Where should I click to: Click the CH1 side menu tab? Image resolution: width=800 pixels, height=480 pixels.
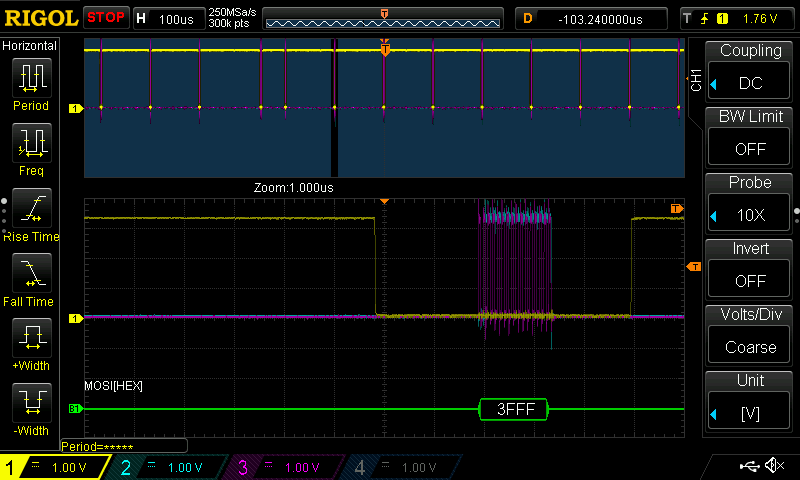(696, 80)
